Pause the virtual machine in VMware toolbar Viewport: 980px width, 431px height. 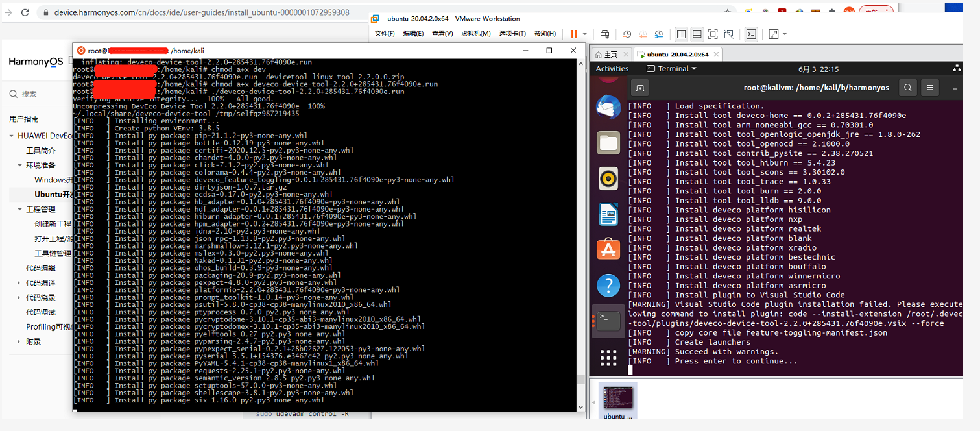(574, 34)
